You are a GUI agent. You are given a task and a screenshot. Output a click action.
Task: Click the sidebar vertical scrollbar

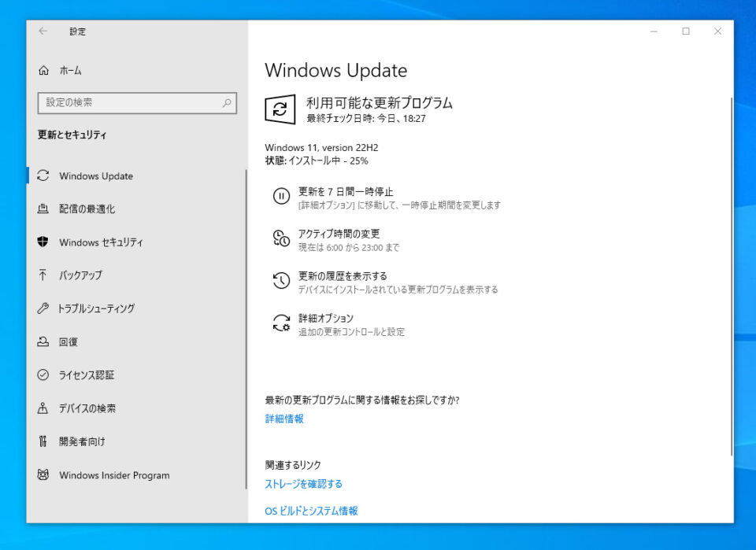(x=246, y=330)
